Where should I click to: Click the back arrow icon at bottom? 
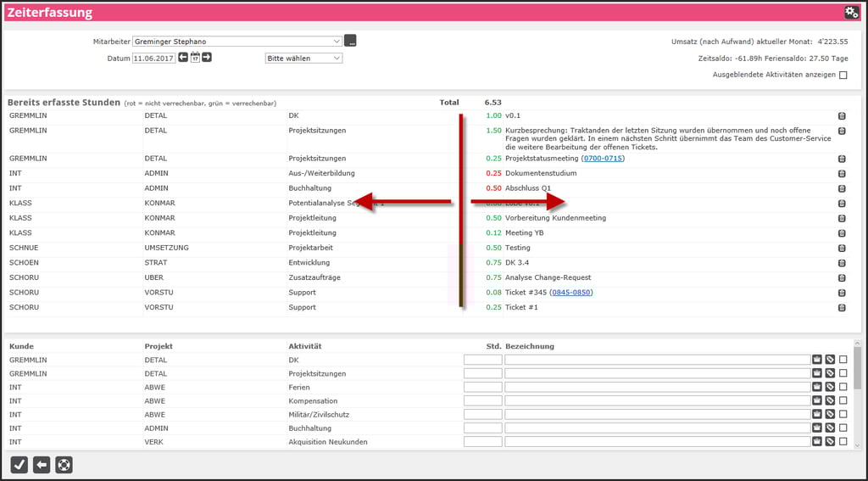pos(42,464)
